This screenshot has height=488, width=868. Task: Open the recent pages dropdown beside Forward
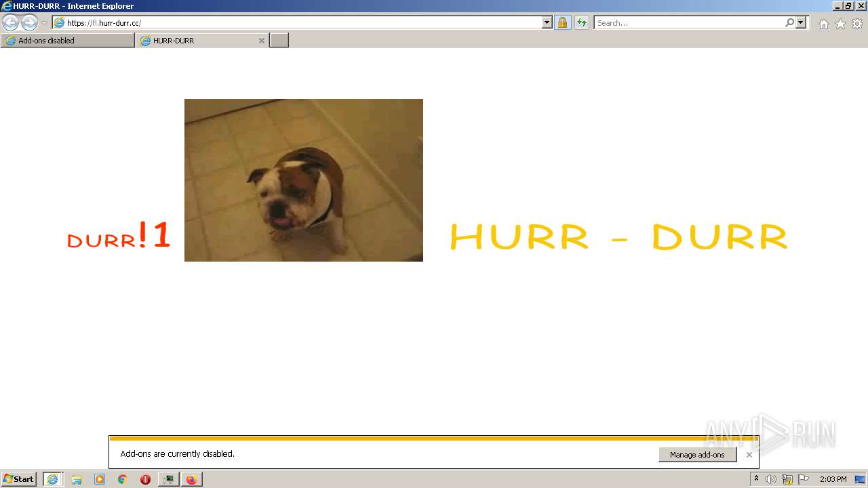pos(45,23)
